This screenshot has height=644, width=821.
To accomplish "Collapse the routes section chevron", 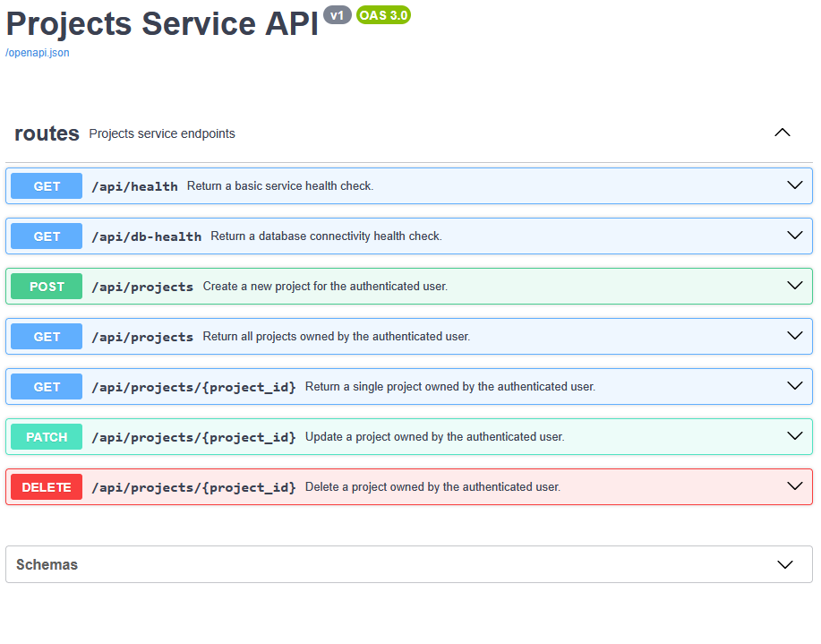I will click(x=783, y=133).
